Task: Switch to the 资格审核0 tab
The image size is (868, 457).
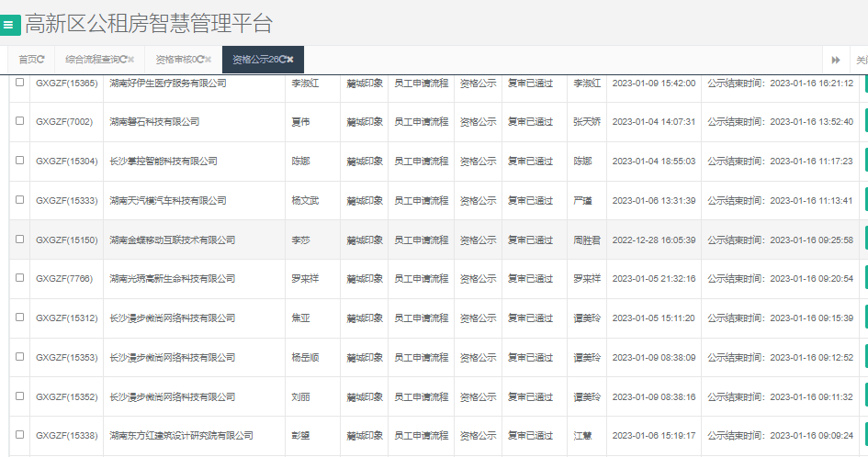Action: click(183, 60)
